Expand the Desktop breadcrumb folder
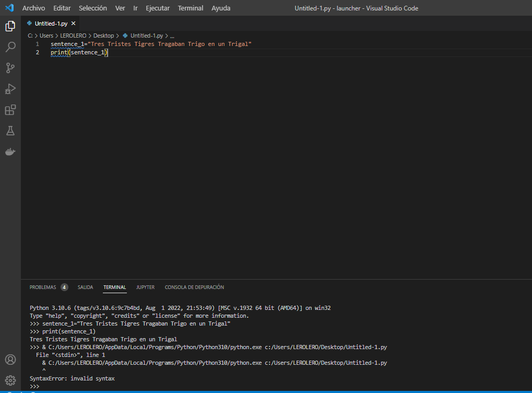 103,36
